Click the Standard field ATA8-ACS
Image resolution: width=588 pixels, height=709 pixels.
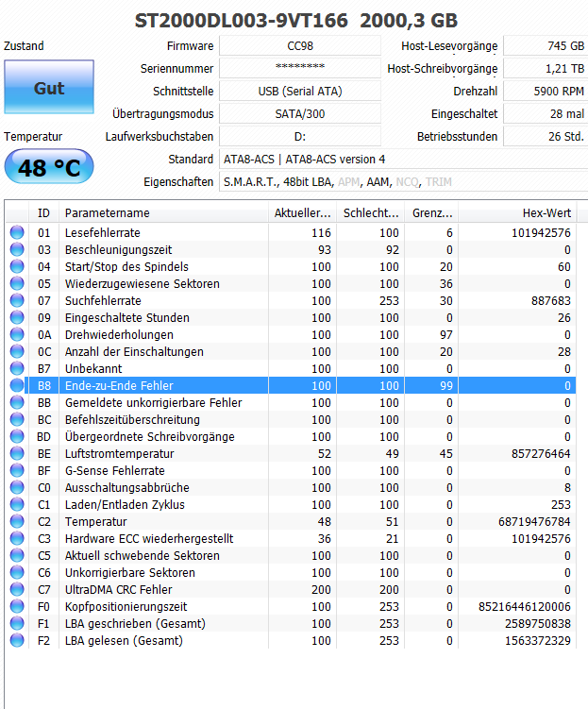pos(404,160)
